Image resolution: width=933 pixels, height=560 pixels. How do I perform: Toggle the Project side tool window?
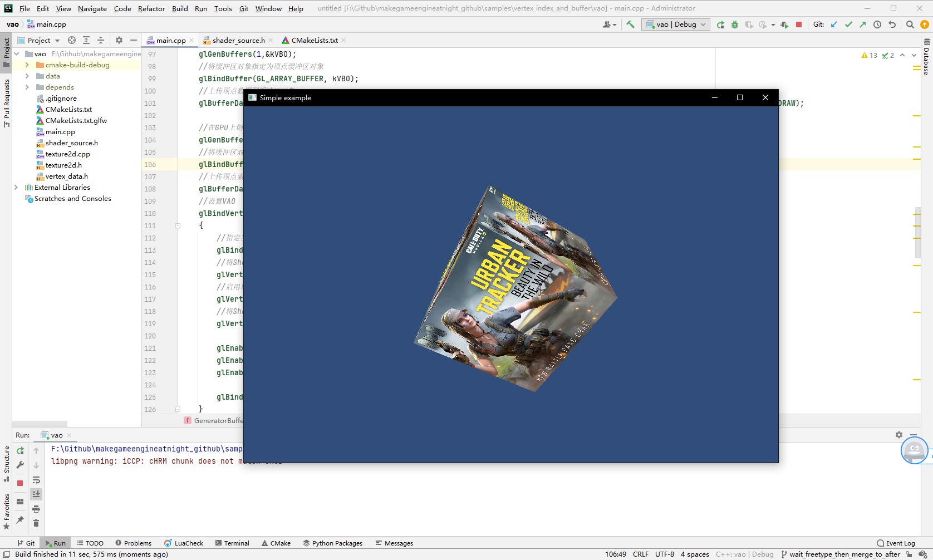point(6,52)
